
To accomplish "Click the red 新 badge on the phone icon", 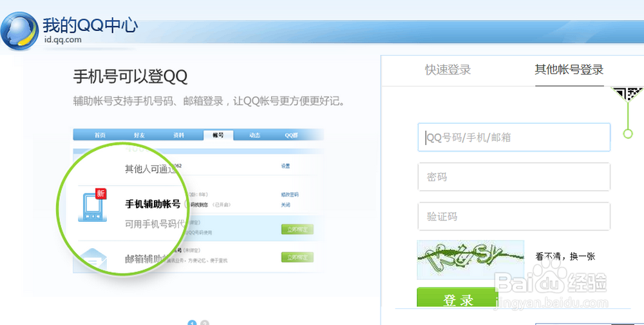I will 100,193.
